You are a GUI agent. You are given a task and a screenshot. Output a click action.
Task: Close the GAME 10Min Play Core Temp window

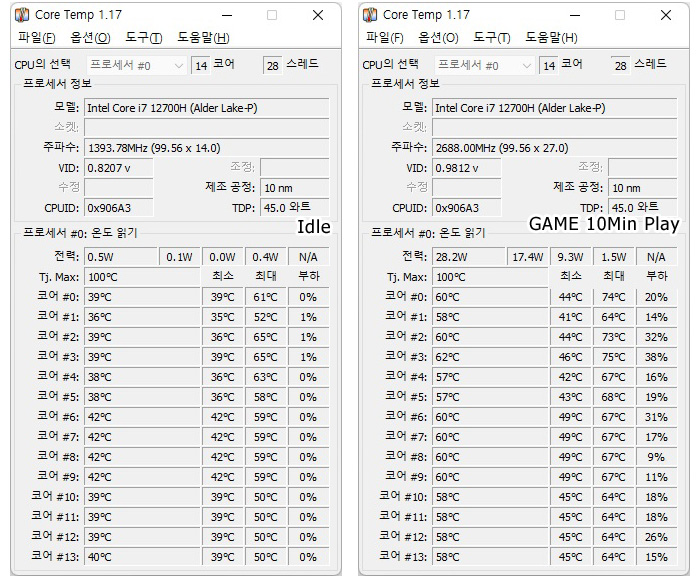(666, 15)
